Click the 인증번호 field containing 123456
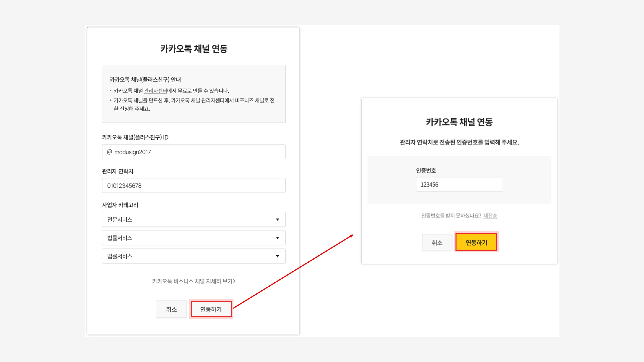This screenshot has height=362, width=644. 459,184
